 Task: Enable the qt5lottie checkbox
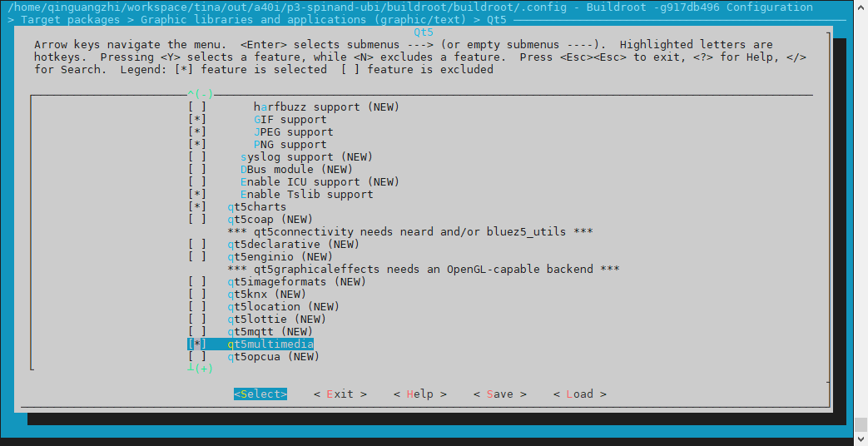point(197,320)
